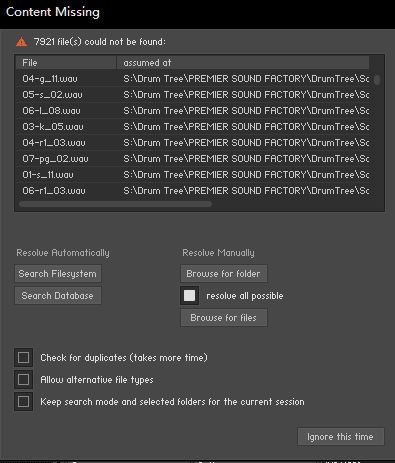
Task: Click the assumed at column header
Action: click(243, 63)
